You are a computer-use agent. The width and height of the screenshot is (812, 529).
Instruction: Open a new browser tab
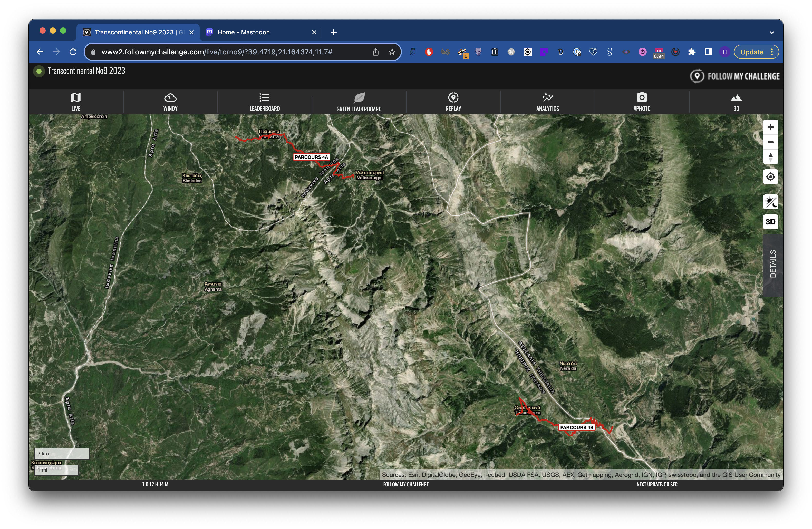(x=333, y=32)
